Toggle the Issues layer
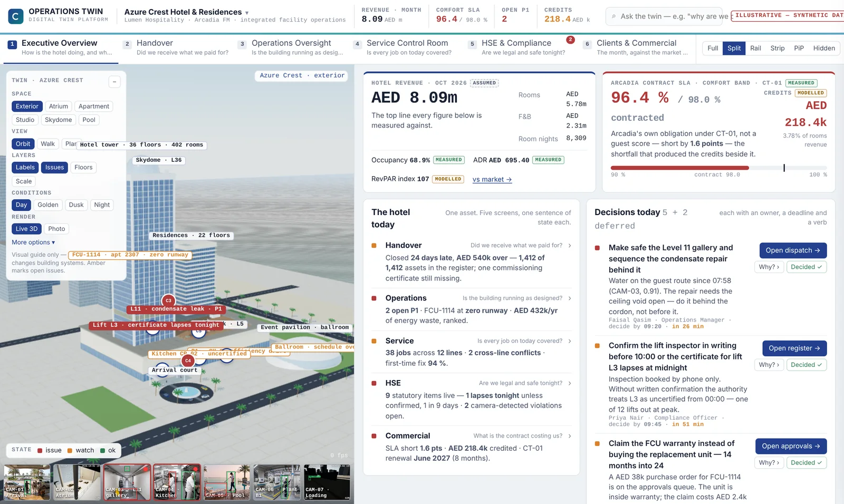844x504 pixels. (54, 168)
